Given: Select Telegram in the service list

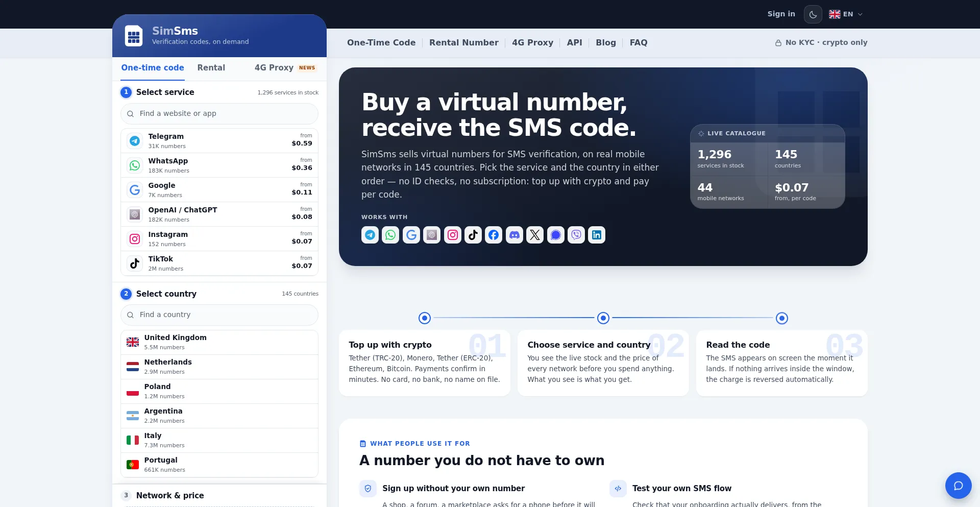Looking at the screenshot, I should [219, 141].
